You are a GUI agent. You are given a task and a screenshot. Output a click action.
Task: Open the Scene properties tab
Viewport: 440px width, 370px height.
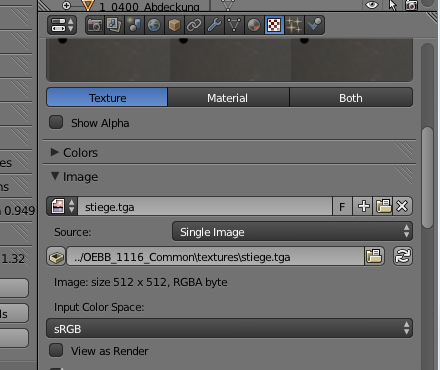coord(134,25)
